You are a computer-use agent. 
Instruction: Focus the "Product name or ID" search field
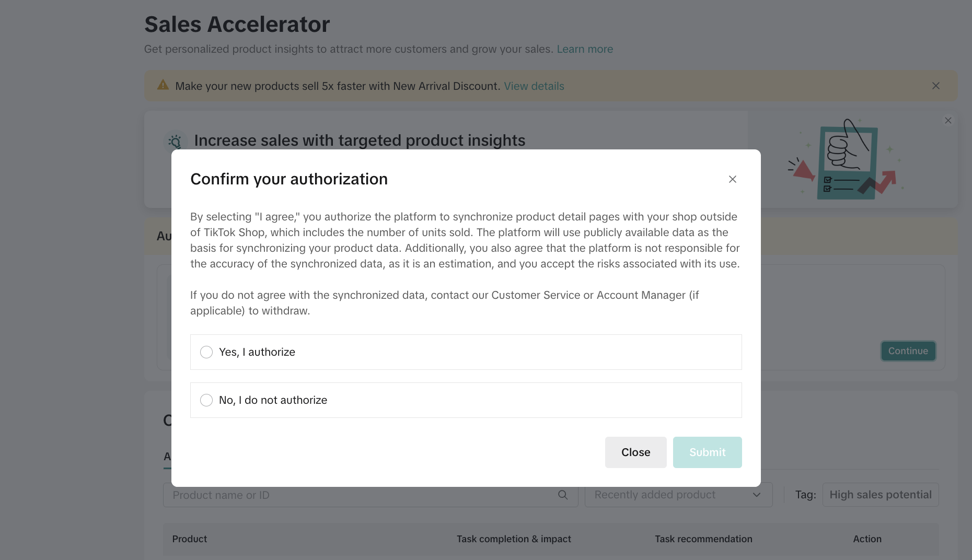[361, 495]
